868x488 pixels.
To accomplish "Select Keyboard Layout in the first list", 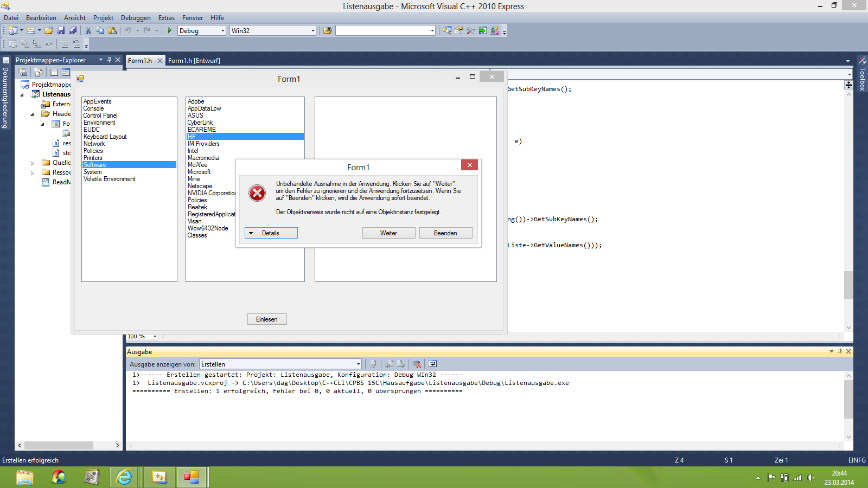I will (x=105, y=137).
